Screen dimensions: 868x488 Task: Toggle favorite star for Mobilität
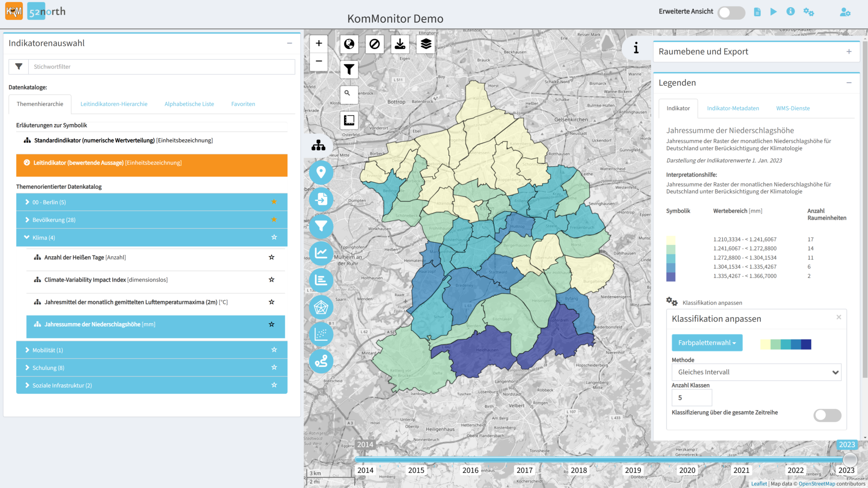coord(274,350)
